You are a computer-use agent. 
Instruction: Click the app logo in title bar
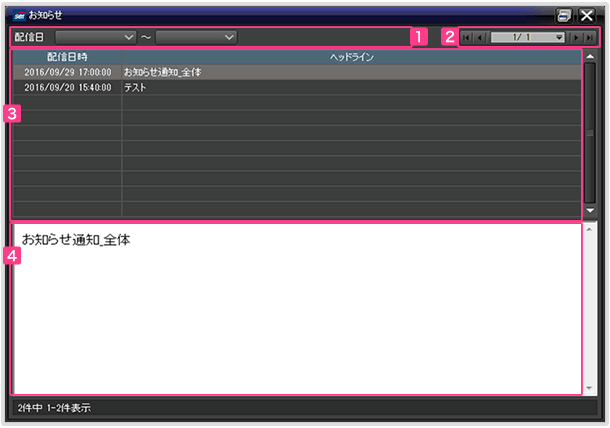click(x=19, y=16)
